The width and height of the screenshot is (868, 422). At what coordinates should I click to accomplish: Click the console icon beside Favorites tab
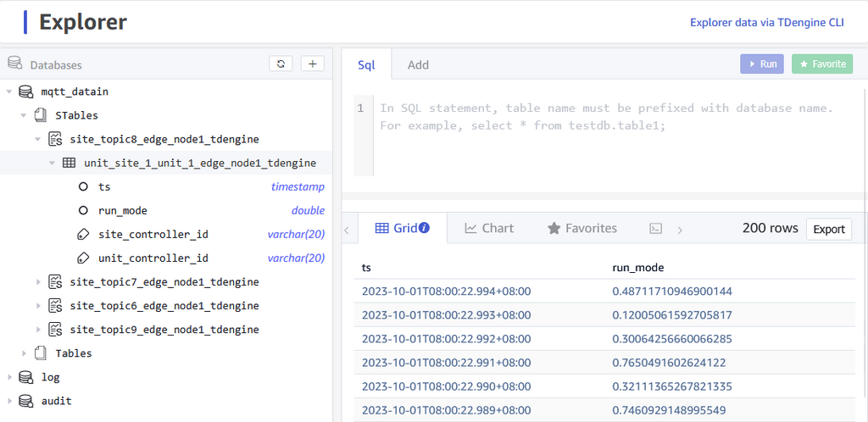click(655, 228)
